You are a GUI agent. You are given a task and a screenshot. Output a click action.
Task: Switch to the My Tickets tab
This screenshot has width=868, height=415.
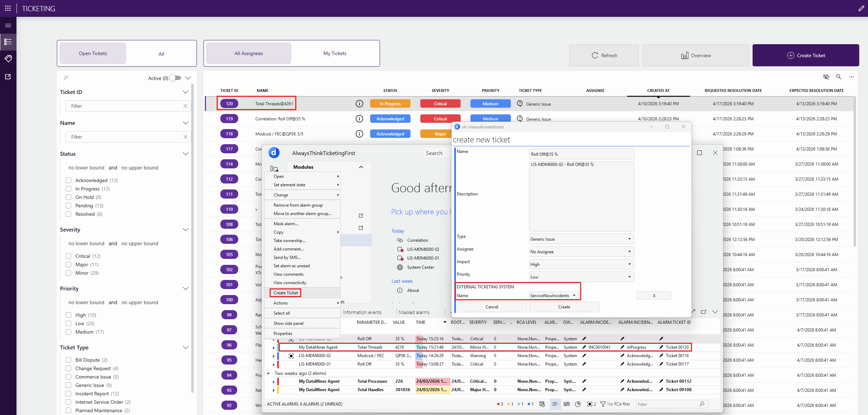pos(335,53)
